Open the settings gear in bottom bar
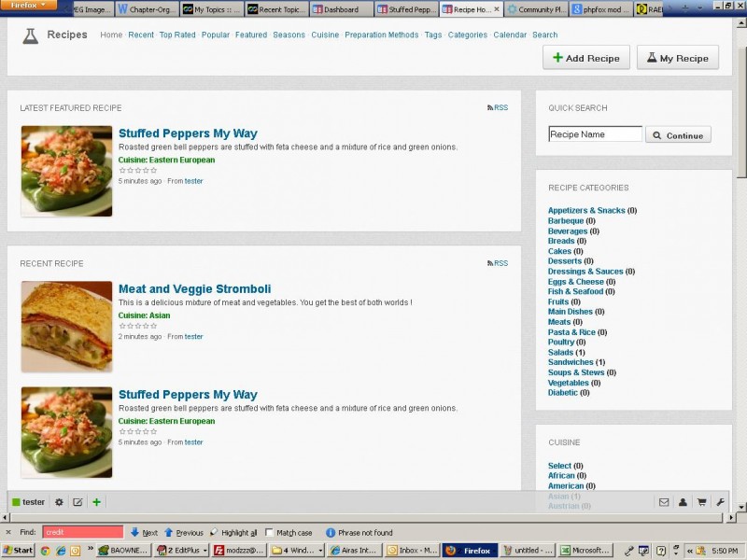 pos(59,502)
